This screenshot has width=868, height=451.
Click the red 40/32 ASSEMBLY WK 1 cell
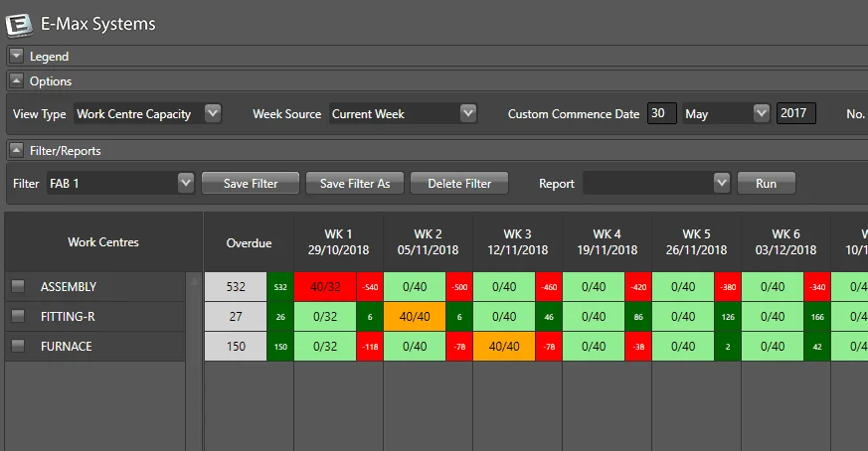click(325, 287)
